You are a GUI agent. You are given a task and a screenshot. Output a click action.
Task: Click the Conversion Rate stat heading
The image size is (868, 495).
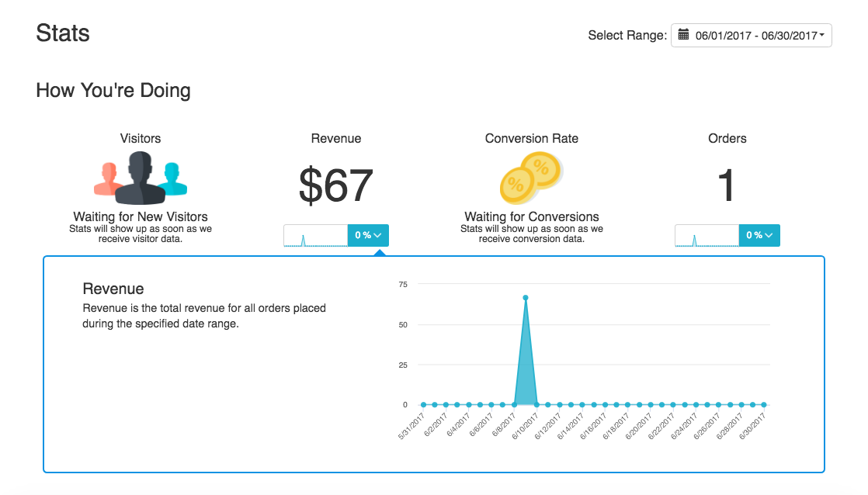click(532, 138)
